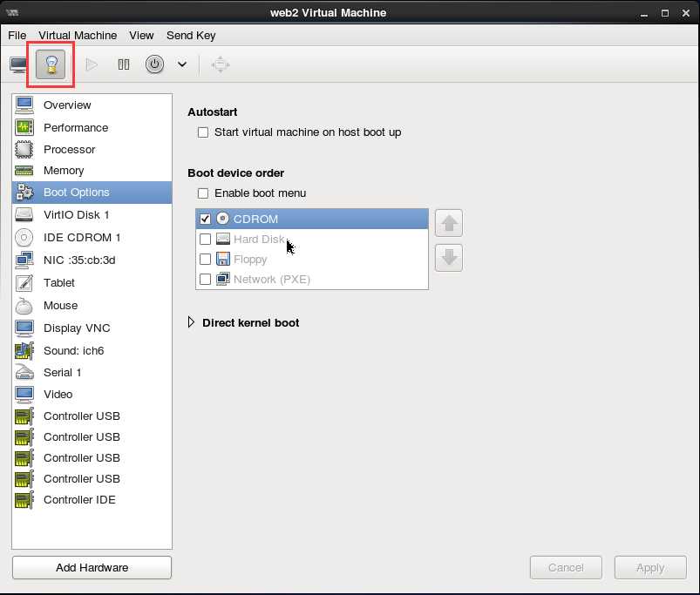The height and width of the screenshot is (595, 700).
Task: Click the Performance graph icon
Action: tap(24, 127)
